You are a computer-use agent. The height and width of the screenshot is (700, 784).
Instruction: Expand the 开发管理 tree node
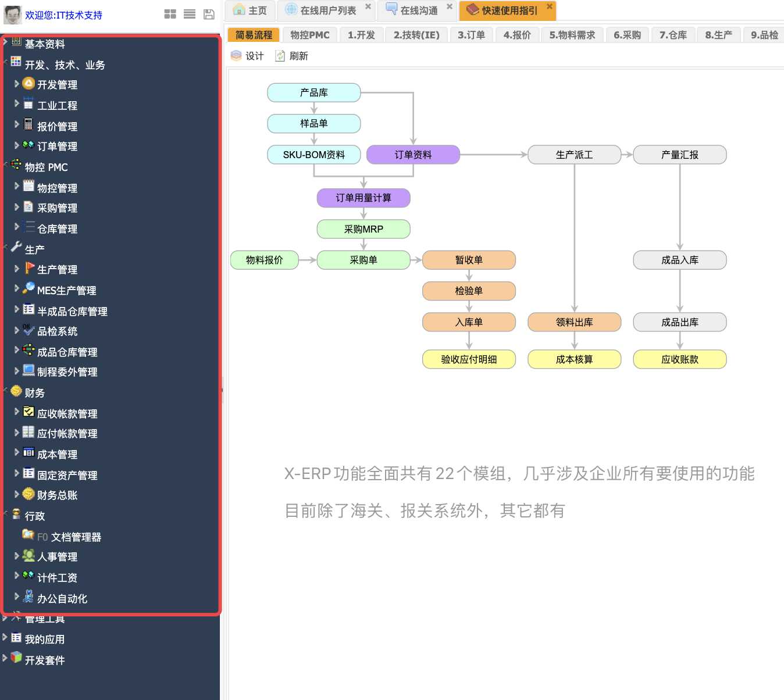pyautogui.click(x=17, y=84)
